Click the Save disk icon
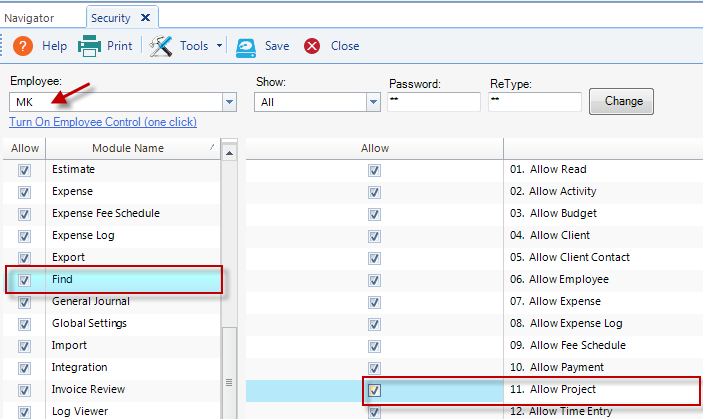 [246, 47]
